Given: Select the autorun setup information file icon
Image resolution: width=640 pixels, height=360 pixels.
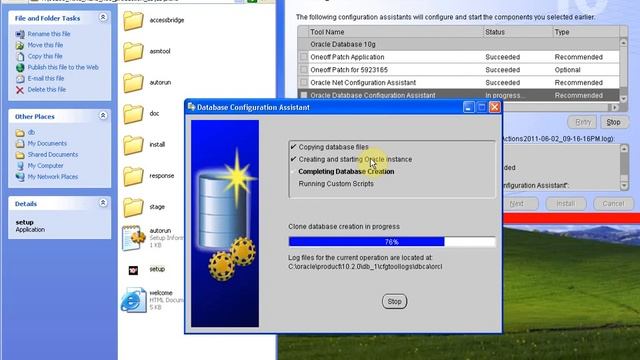Looking at the screenshot, I should point(133,238).
